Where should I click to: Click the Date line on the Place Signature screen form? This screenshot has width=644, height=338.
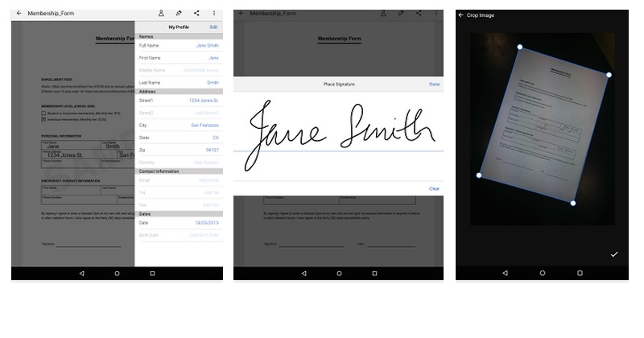391,245
